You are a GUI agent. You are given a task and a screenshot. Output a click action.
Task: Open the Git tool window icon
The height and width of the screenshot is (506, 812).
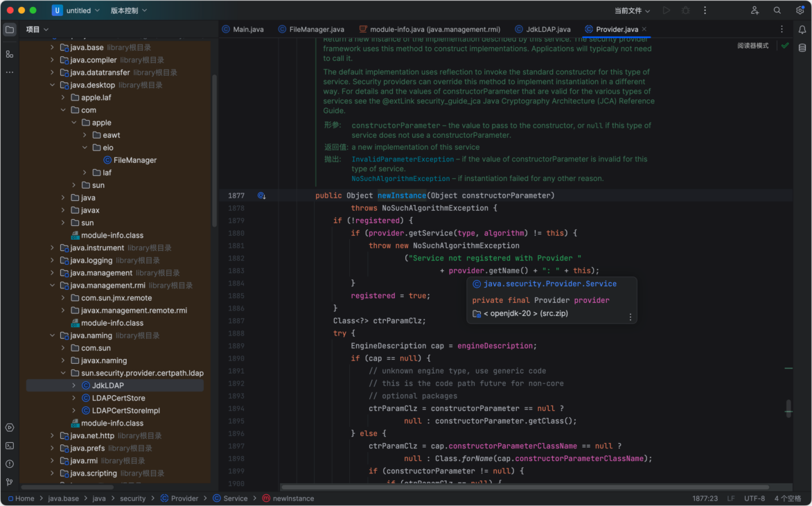tap(9, 482)
